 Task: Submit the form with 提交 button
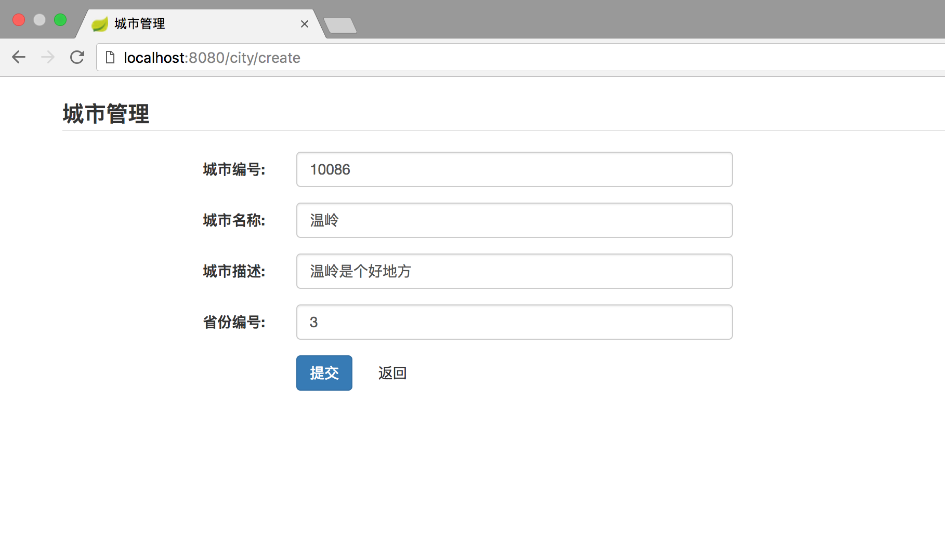point(324,373)
